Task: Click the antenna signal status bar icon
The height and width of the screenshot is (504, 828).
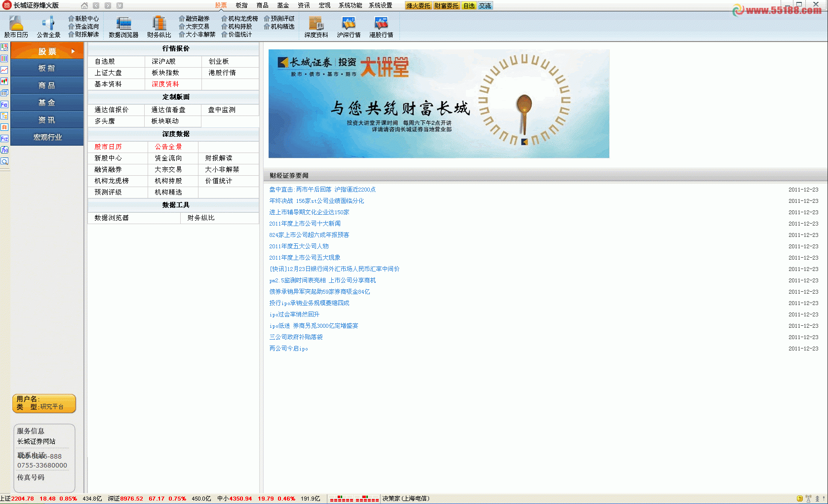Action: (808, 499)
